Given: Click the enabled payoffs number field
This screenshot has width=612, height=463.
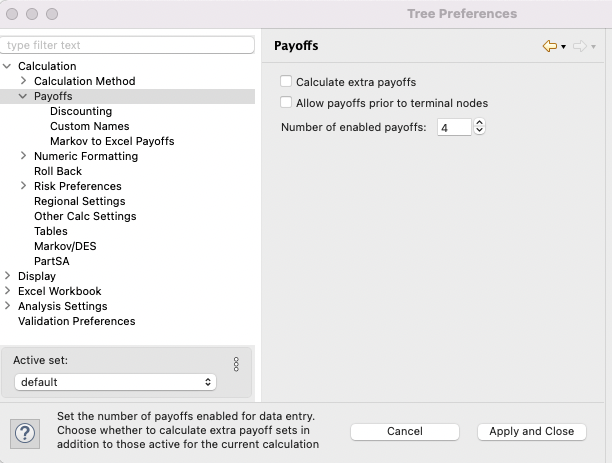Looking at the screenshot, I should [454, 127].
